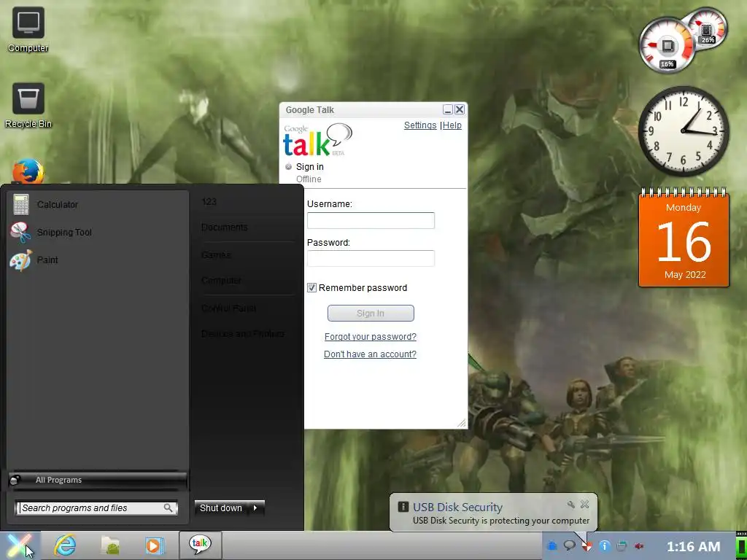Open Control Panel from Start menu
Image resolution: width=747 pixels, height=560 pixels.
pos(228,308)
